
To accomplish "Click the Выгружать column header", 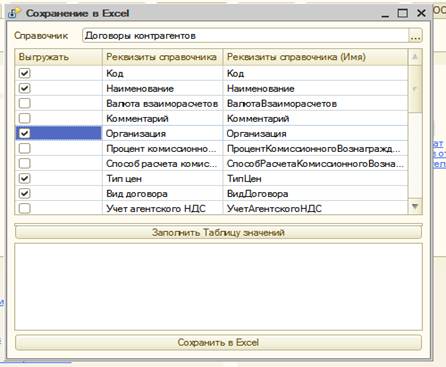I will point(59,57).
